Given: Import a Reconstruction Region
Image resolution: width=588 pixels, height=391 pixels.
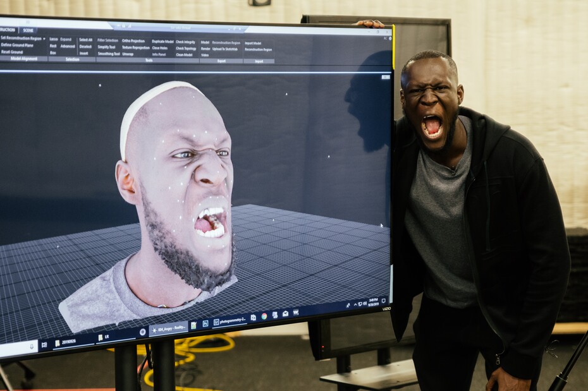Looking at the screenshot, I should click(259, 49).
